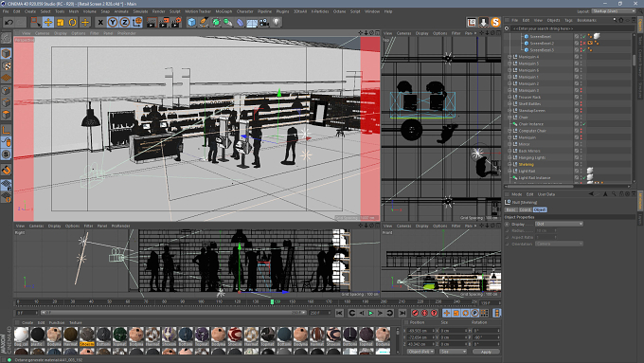This screenshot has height=363, width=644.
Task: Open the Render menu
Action: [158, 11]
